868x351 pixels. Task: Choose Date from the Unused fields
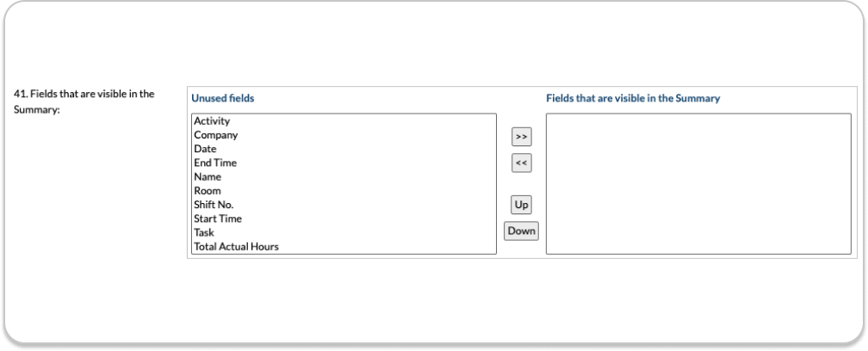coord(205,149)
